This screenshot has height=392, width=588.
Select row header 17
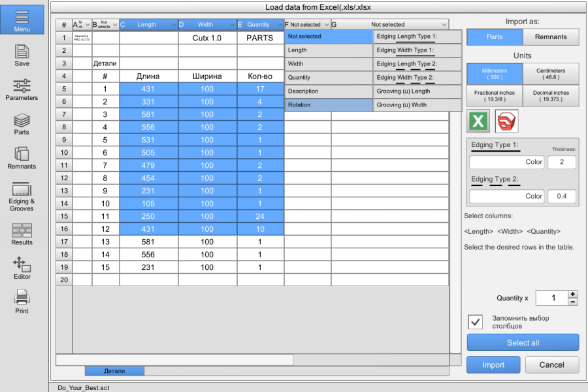pos(64,242)
